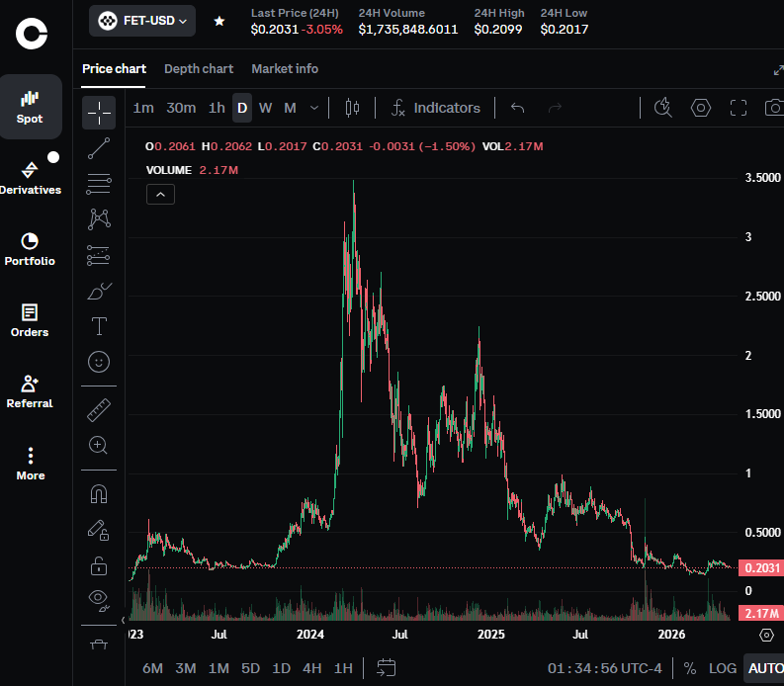The image size is (784, 686).
Task: Select the text annotation tool
Action: point(99,326)
